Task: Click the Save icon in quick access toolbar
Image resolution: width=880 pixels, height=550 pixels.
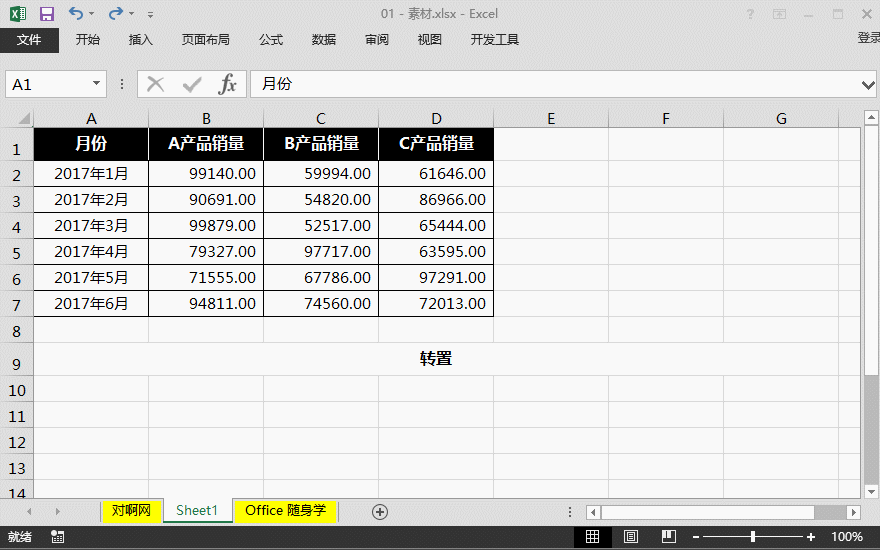Action: [x=46, y=14]
